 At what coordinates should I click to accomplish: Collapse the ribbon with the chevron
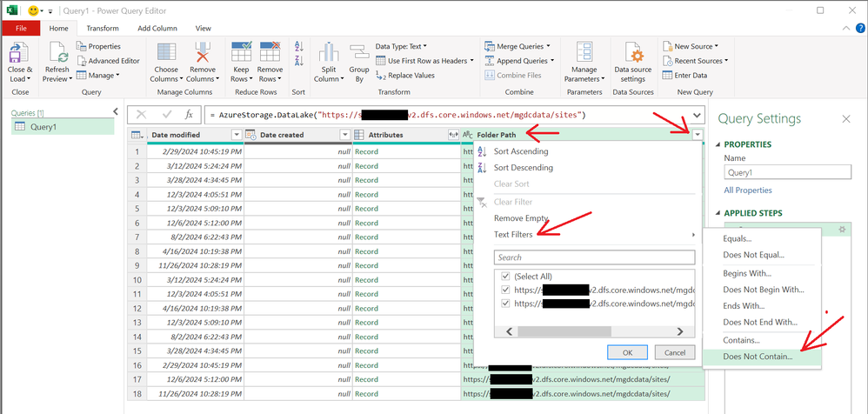tap(846, 28)
